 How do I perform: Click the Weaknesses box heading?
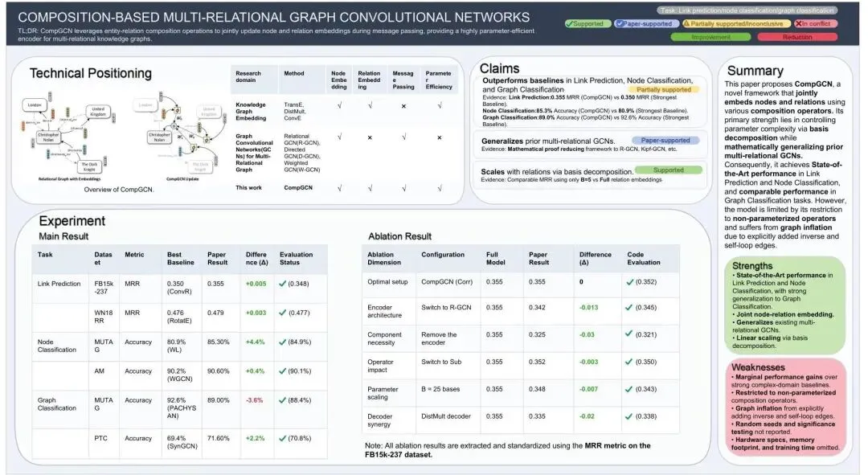pyautogui.click(x=758, y=367)
